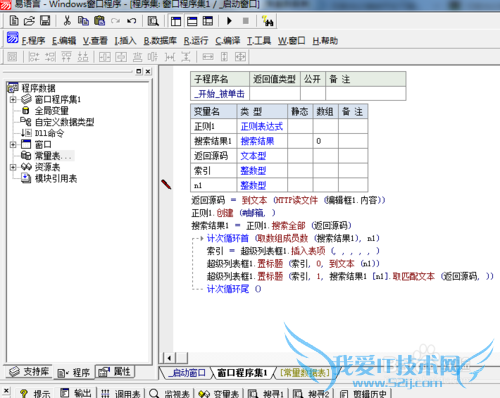500x398 pixels.
Task: Switch to the 程序 tab
Action: (x=74, y=373)
